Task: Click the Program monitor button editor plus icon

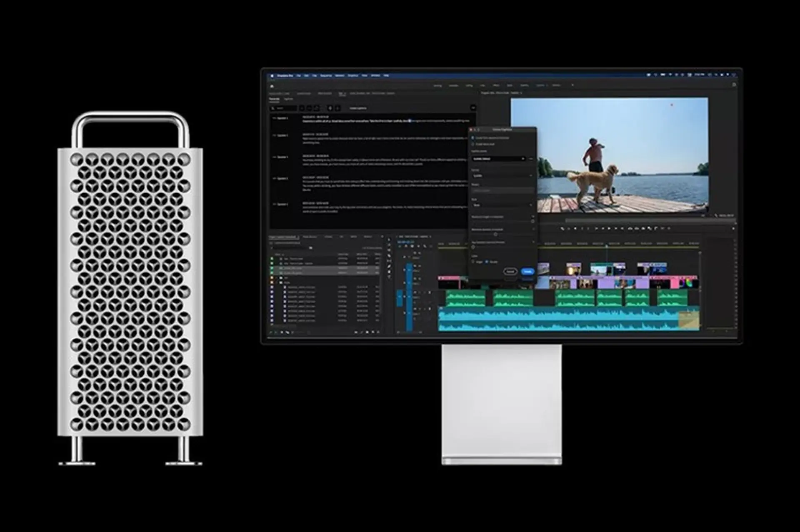Action: [733, 228]
